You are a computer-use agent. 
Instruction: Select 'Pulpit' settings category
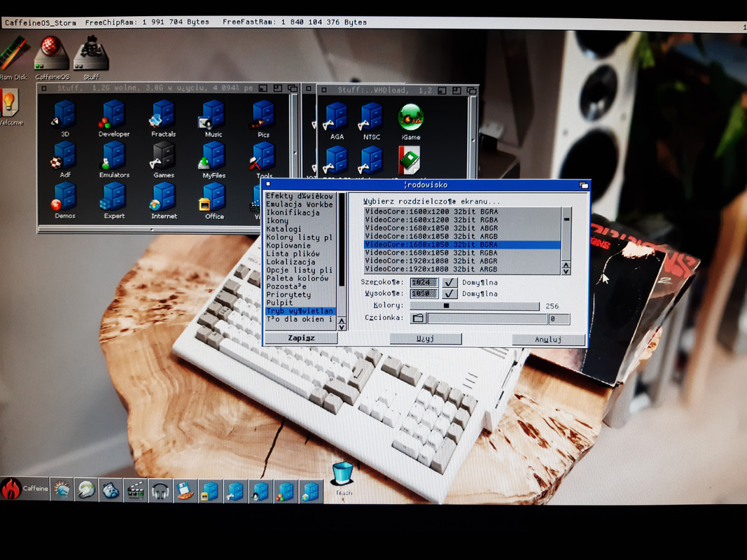(x=300, y=303)
